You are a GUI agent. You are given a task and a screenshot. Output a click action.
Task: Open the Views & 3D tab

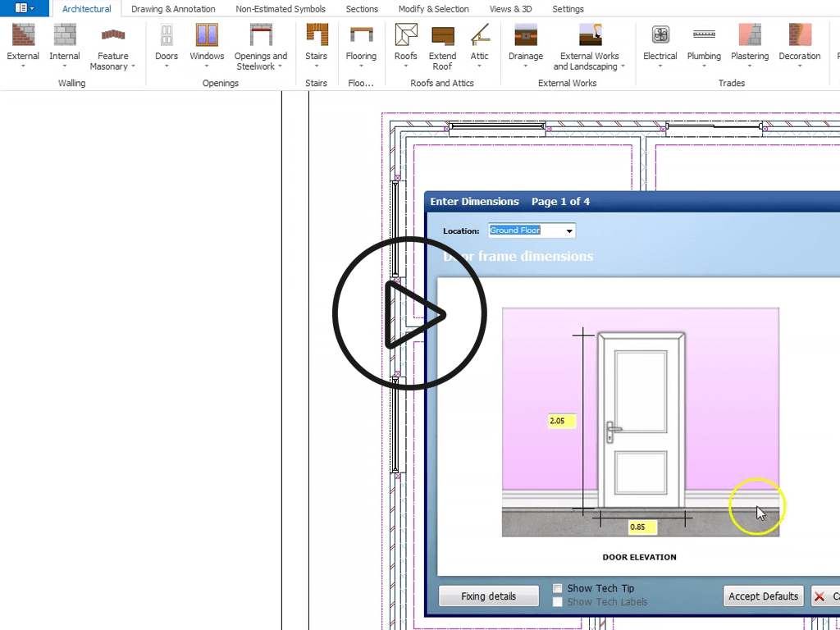(510, 9)
